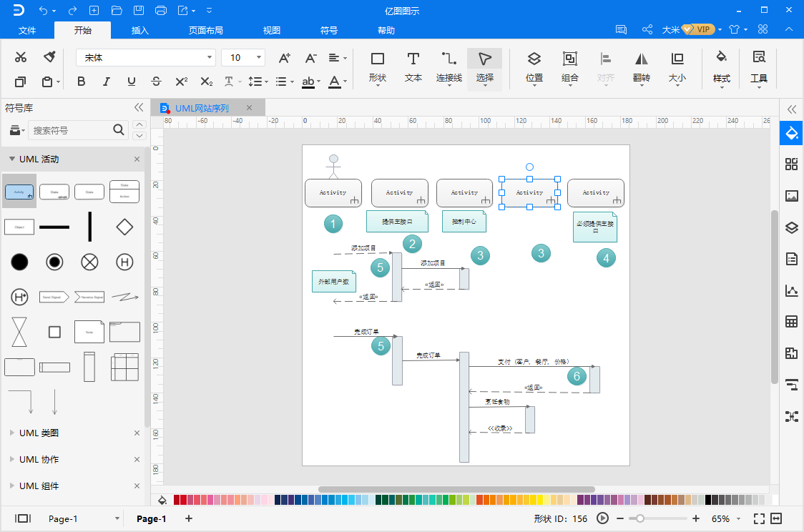The image size is (804, 532).
Task: Click in the 搜索符号 search field
Action: [71, 130]
